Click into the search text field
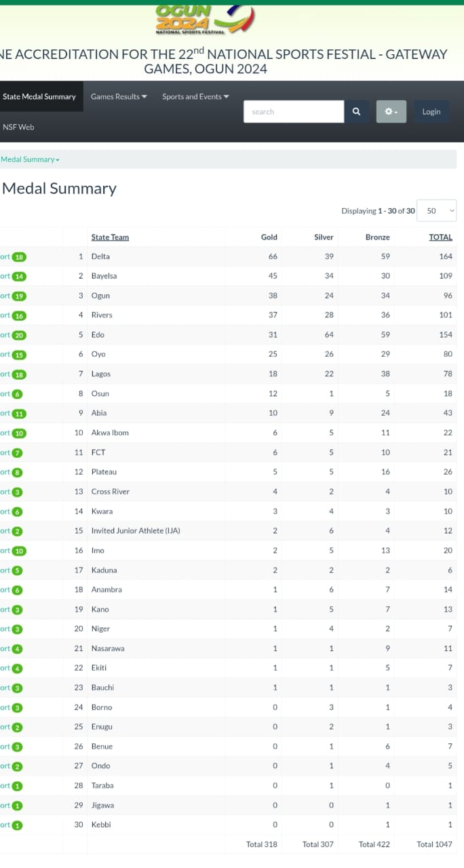This screenshot has width=464, height=868. click(294, 112)
